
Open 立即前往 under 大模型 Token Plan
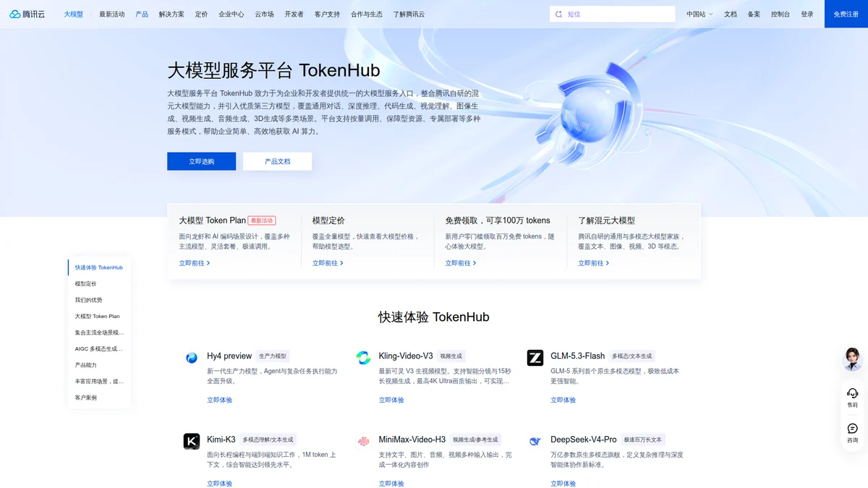coord(195,263)
